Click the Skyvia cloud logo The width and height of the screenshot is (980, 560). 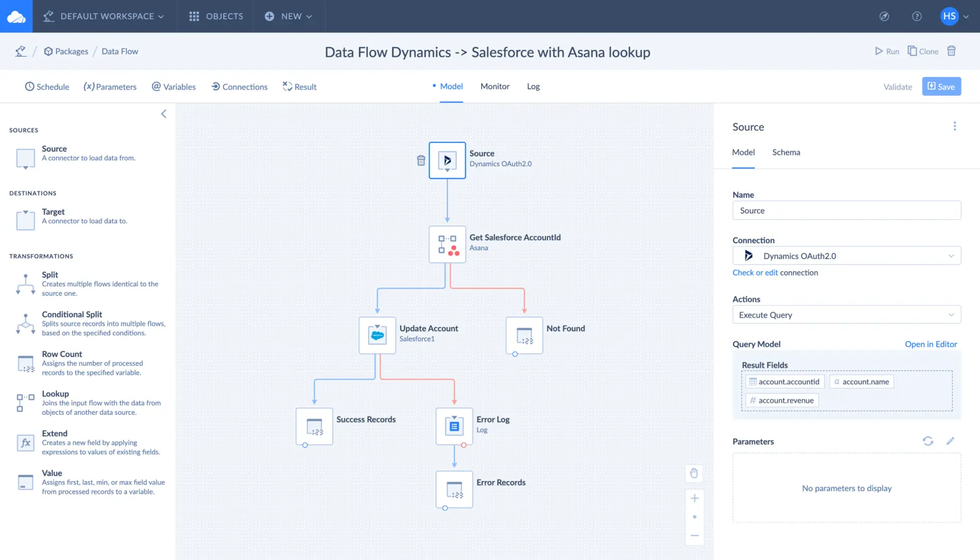(16, 17)
